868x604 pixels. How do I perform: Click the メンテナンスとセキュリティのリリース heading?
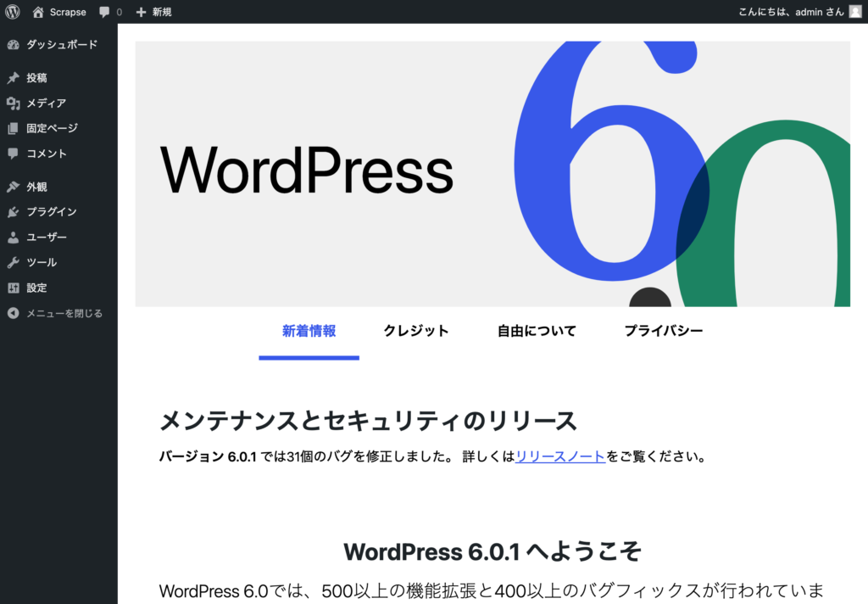coord(368,421)
